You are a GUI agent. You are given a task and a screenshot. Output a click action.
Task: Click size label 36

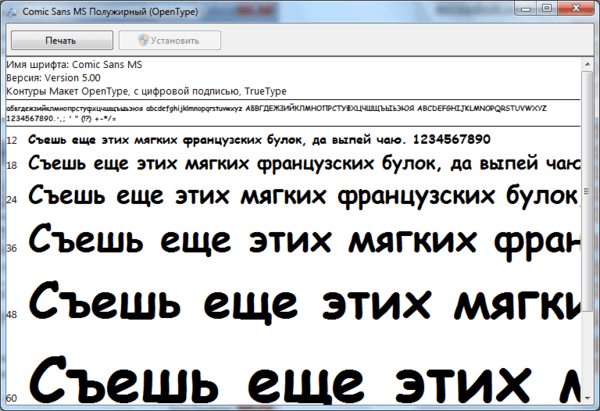12,248
